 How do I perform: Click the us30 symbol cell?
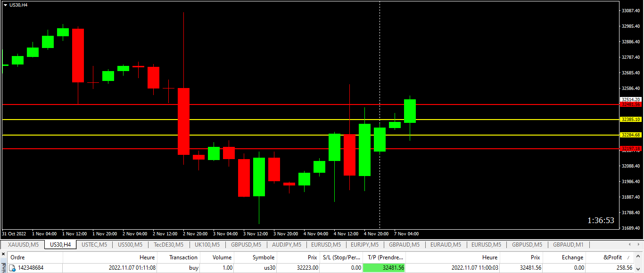(x=269, y=268)
